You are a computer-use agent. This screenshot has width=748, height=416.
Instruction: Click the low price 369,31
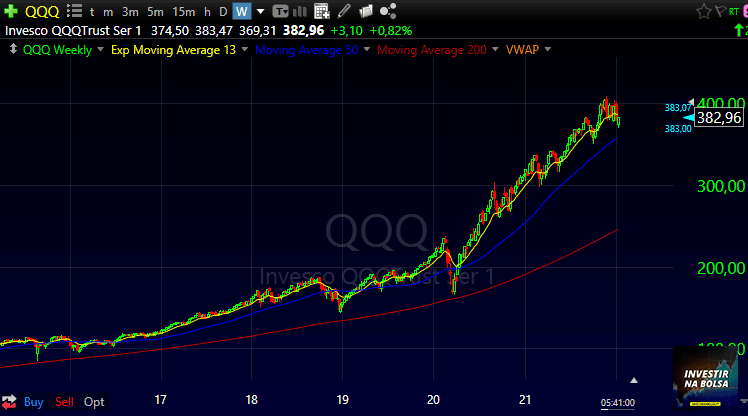point(258,31)
